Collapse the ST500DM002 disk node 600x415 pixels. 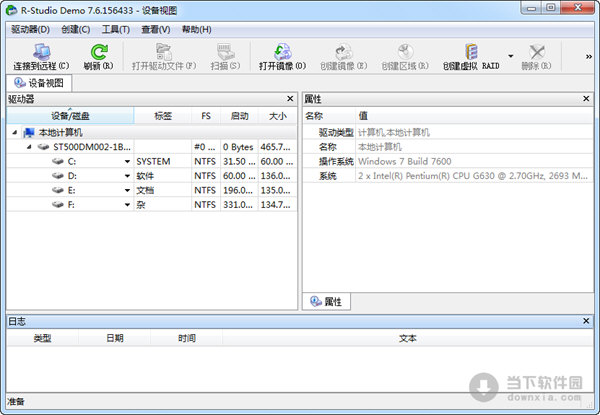(29, 147)
